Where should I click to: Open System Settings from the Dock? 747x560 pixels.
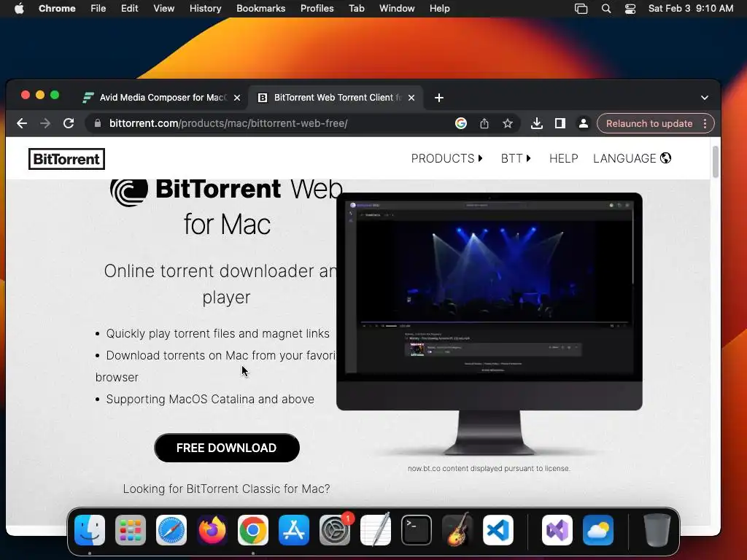(335, 530)
